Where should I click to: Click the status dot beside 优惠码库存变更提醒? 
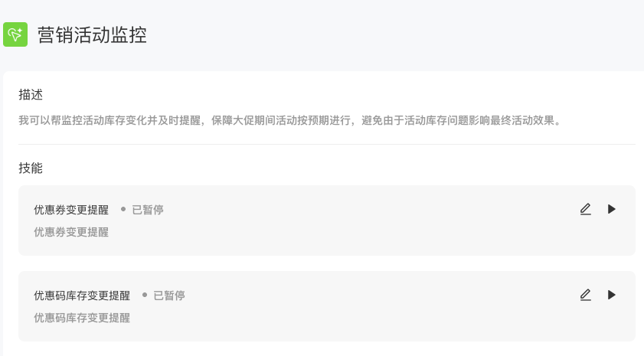[145, 295]
